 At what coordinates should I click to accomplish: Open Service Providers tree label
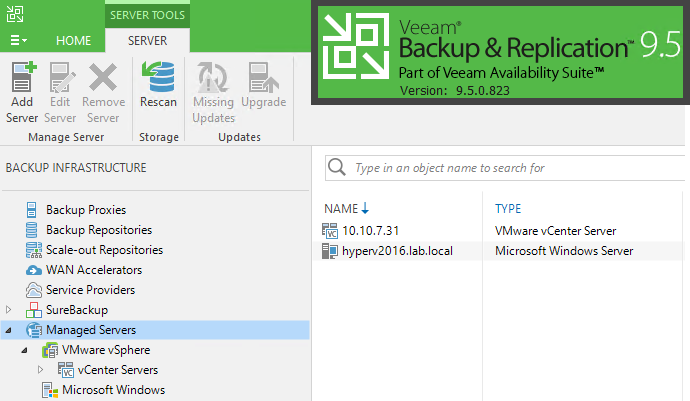91,290
